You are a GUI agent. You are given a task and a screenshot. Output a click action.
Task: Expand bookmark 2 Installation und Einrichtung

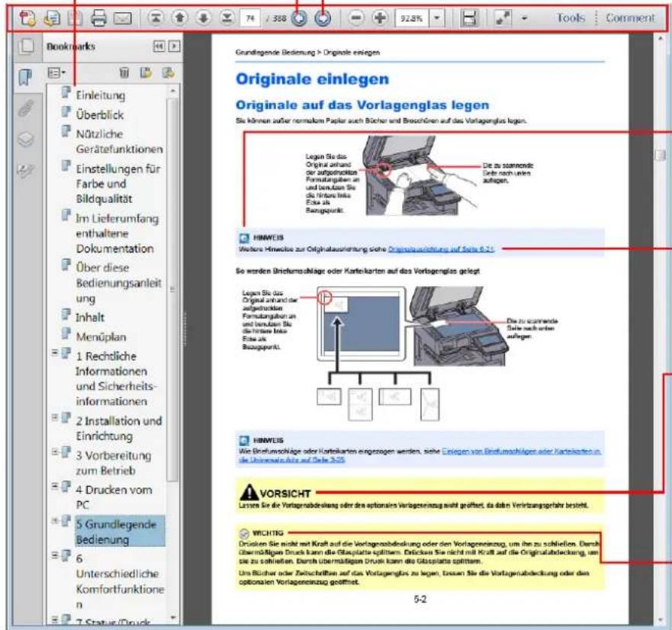[x=54, y=416]
